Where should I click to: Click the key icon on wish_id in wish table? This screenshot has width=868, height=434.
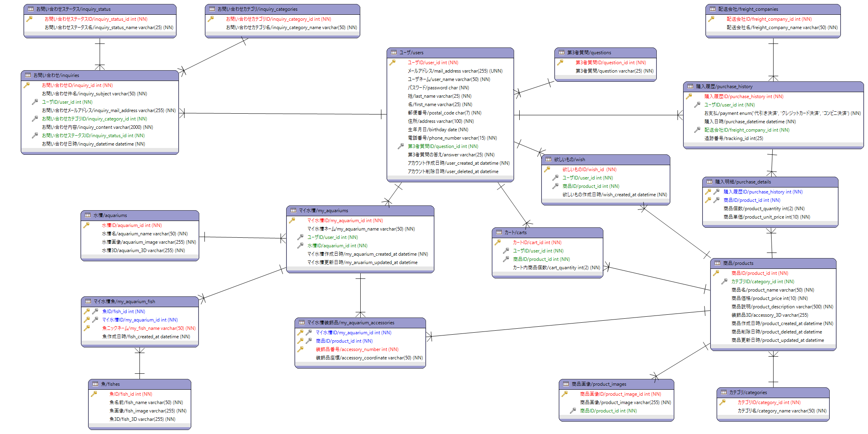pos(547,169)
